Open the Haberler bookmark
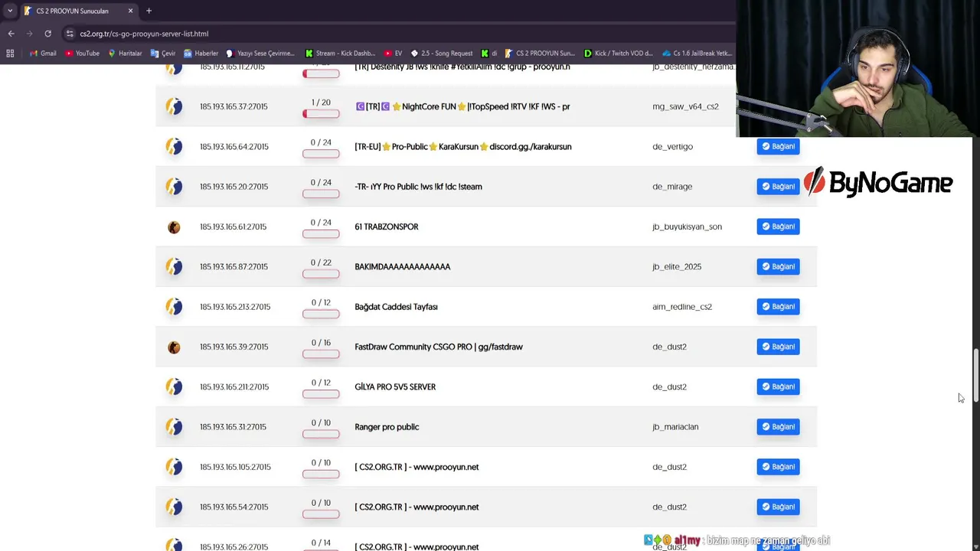This screenshot has width=980, height=551. click(201, 54)
